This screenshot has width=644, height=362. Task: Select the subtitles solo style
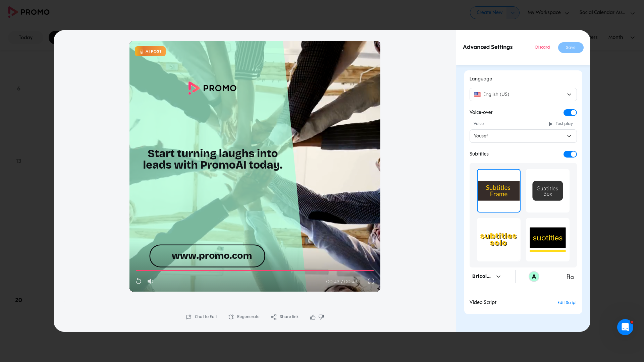pyautogui.click(x=498, y=239)
